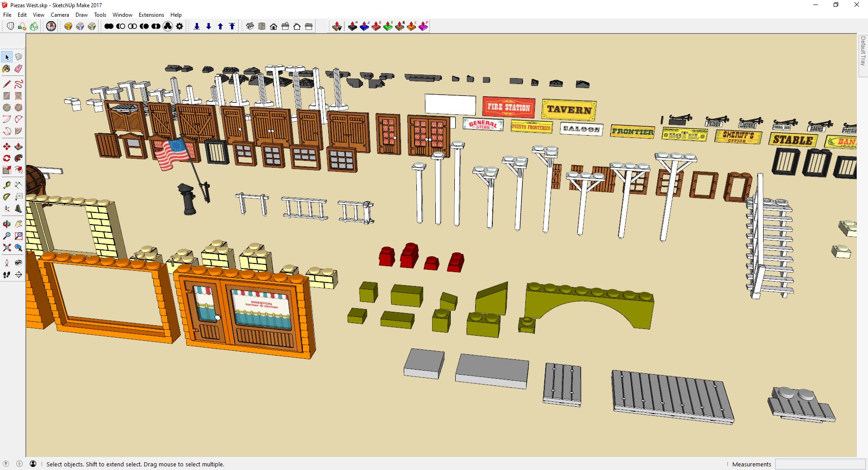Activate the Offset tool
The width and height of the screenshot is (868, 470).
click(19, 170)
